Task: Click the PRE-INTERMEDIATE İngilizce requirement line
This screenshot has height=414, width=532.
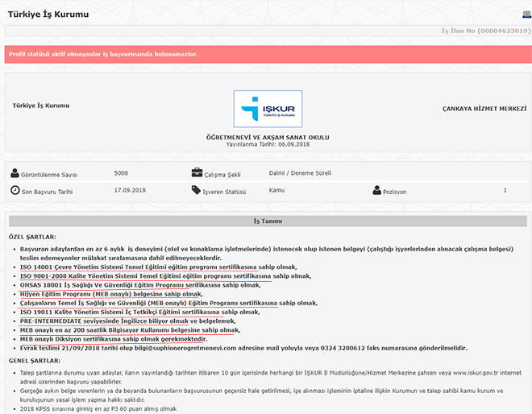Action: point(128,321)
